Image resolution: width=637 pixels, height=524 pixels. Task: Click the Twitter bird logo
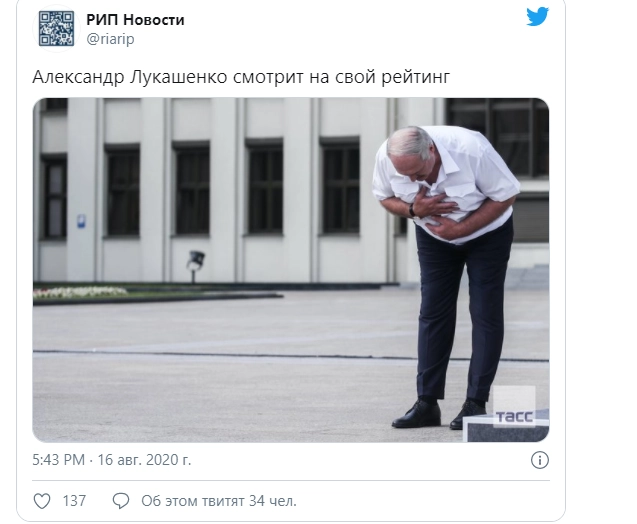pyautogui.click(x=537, y=17)
